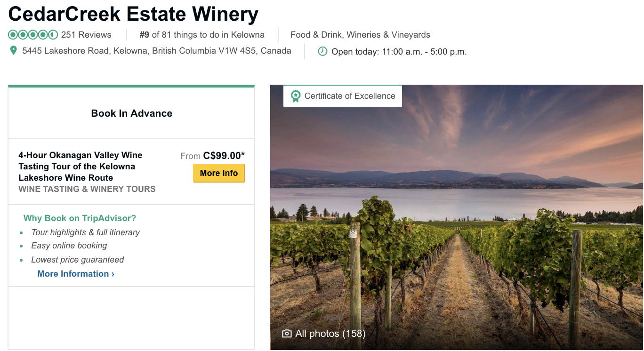Click the clock icon beside opening hours
Image resolution: width=644 pixels, height=351 pixels.
(322, 51)
